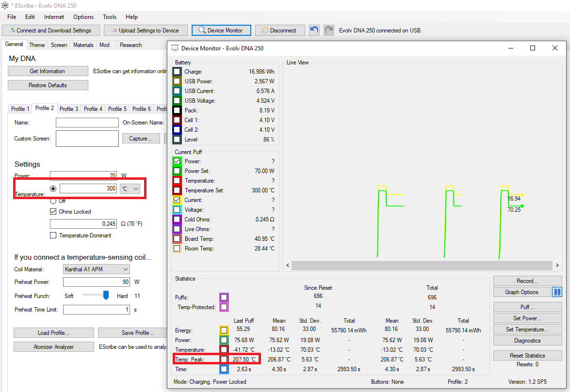
Task: Click Upload Settings to Device
Action: tap(146, 31)
